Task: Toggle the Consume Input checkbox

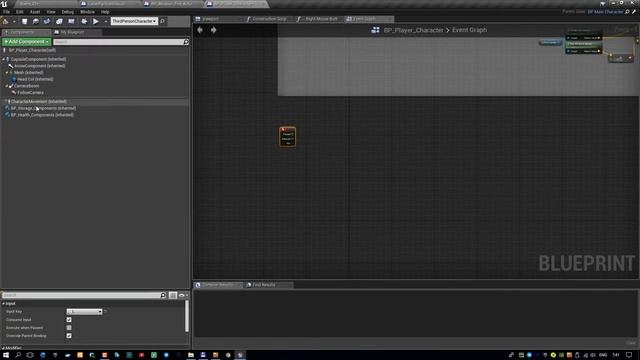Action: coord(69,320)
